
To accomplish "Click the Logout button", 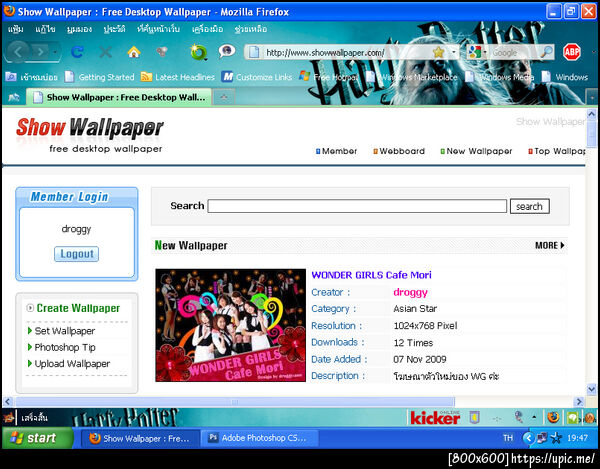I will coord(77,254).
